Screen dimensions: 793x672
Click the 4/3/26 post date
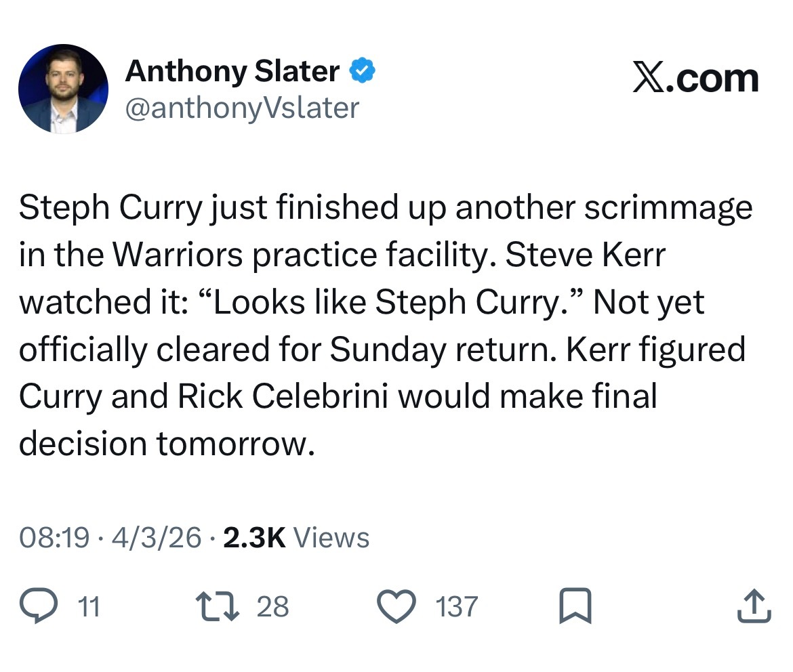click(x=157, y=538)
